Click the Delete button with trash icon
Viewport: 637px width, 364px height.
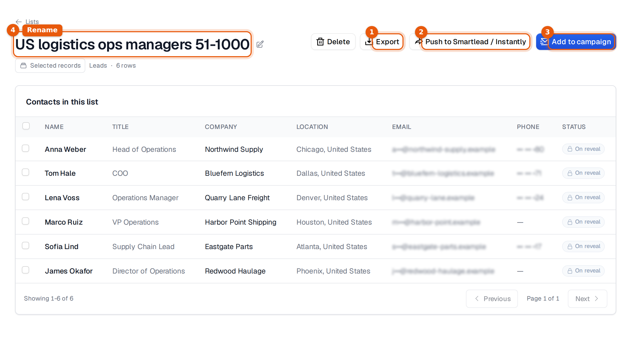tap(333, 42)
